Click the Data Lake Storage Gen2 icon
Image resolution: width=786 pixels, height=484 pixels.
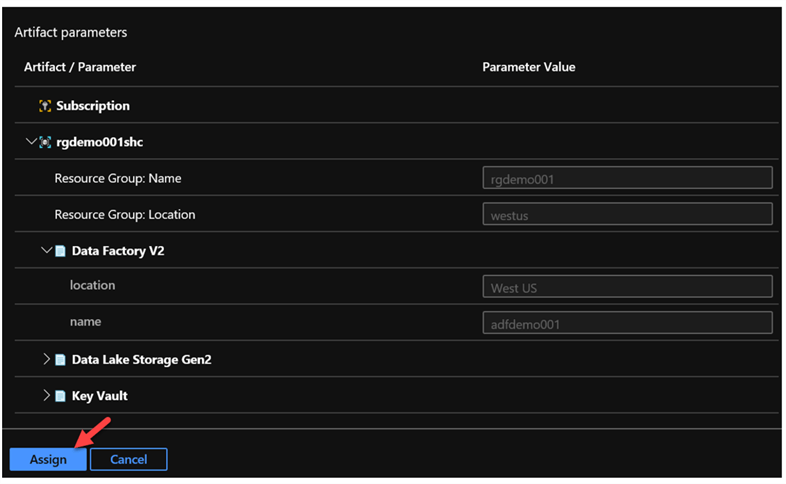click(61, 360)
